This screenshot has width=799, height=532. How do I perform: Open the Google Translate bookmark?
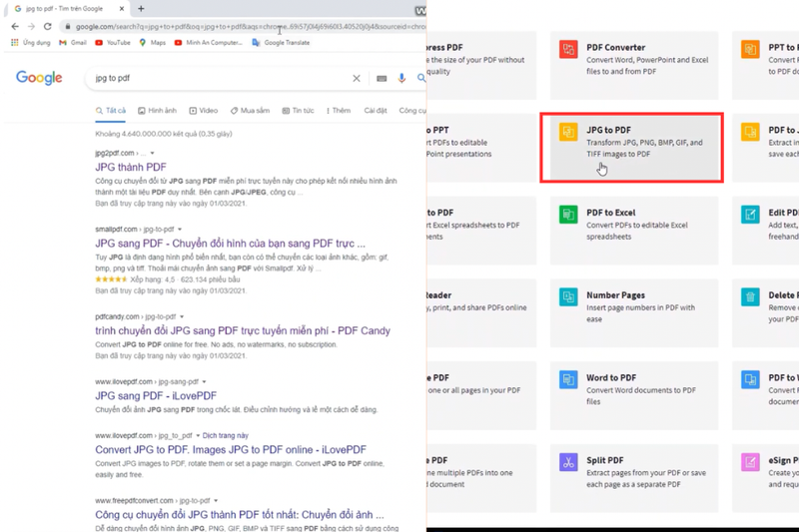point(281,43)
